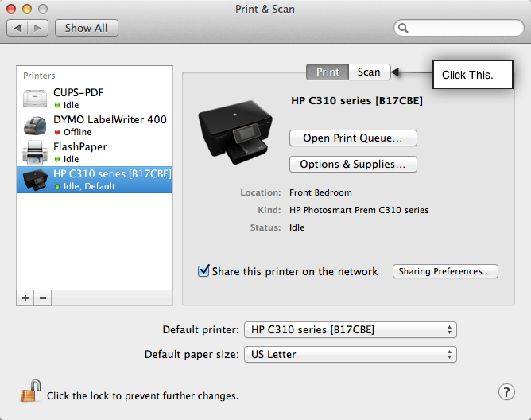Select the CUPS-PDF entry name
Screen dimensions: 531x420
pyautogui.click(x=78, y=92)
